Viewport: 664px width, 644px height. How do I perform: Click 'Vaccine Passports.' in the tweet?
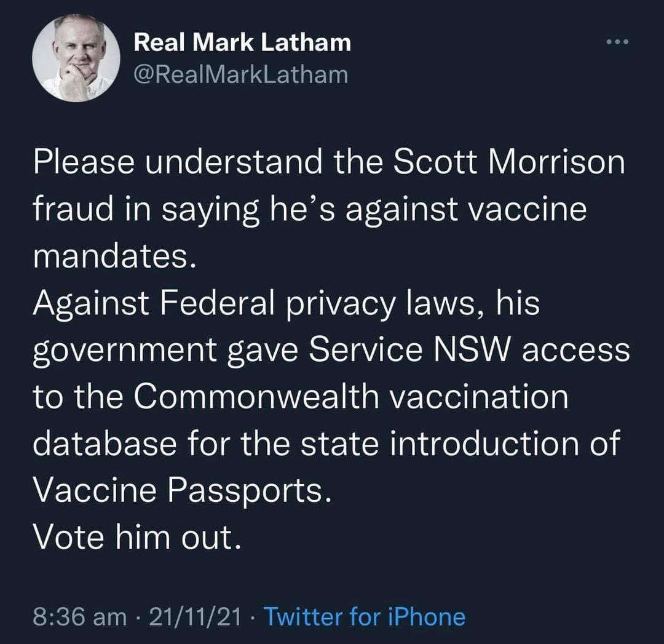(182, 491)
